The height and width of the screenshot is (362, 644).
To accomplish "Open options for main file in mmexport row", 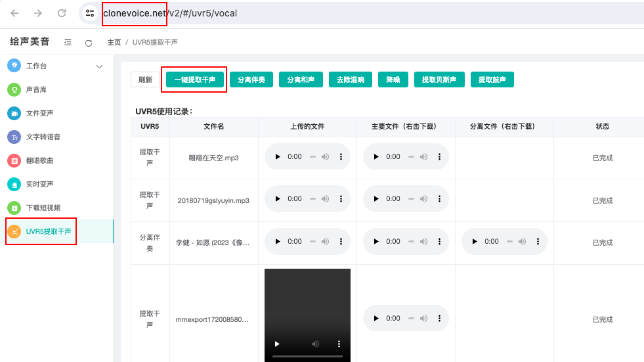I will [x=439, y=319].
